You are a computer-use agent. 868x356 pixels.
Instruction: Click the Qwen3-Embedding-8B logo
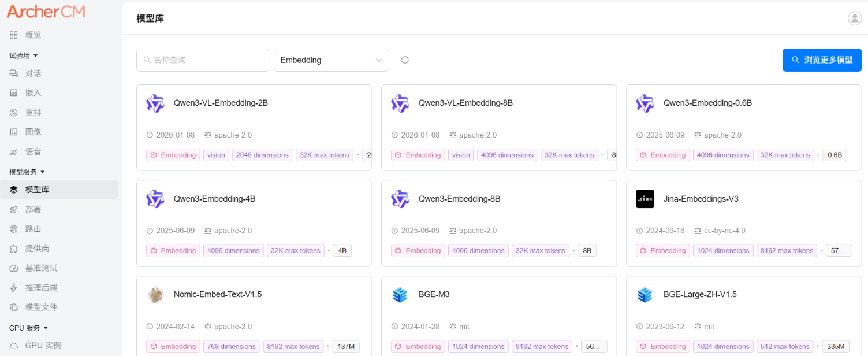tap(400, 199)
